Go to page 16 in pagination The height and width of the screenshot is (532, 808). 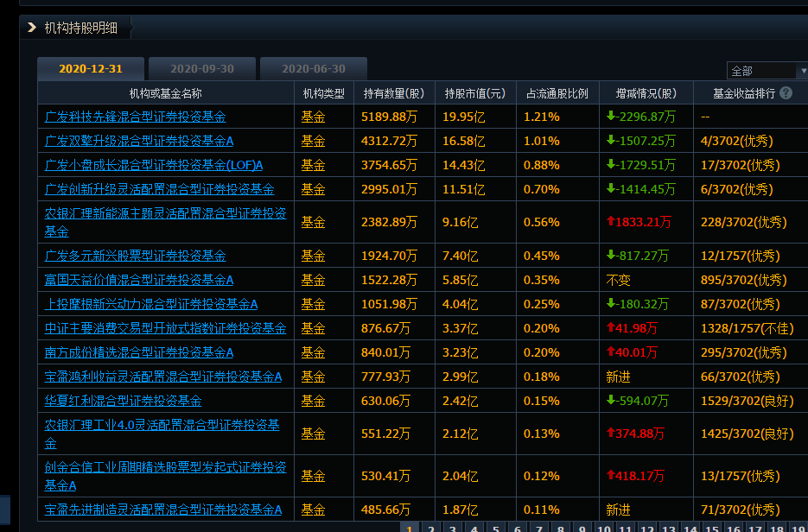[x=734, y=528]
